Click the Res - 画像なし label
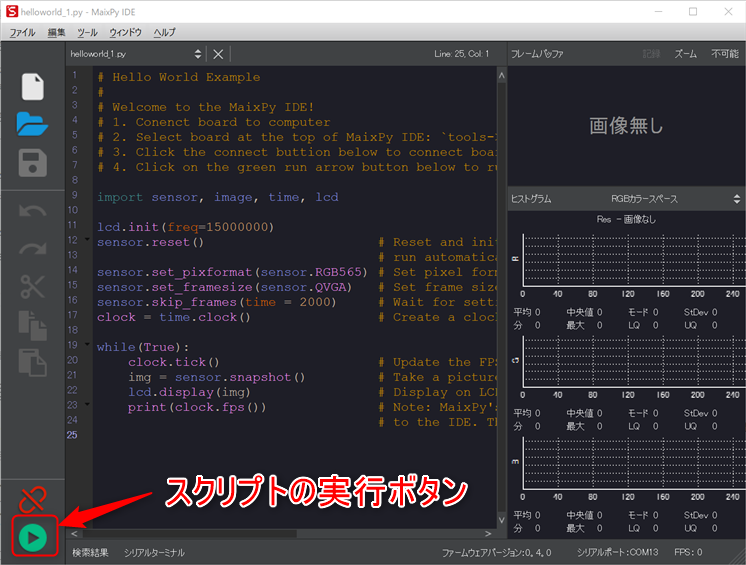 (x=626, y=219)
